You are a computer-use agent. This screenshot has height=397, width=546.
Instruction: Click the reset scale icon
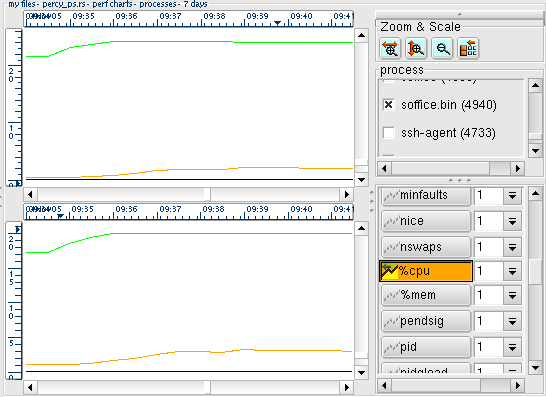(x=468, y=48)
